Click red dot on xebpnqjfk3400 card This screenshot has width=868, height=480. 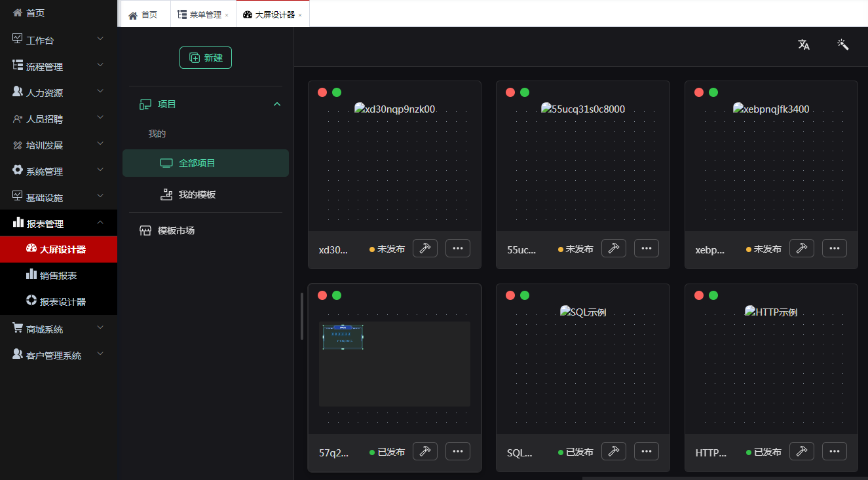pos(699,92)
